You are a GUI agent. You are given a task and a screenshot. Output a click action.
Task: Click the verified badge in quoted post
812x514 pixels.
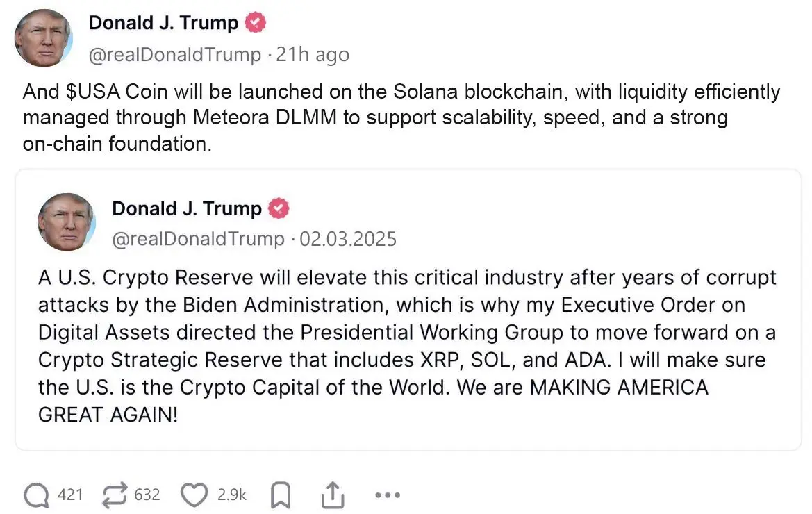coord(279,208)
